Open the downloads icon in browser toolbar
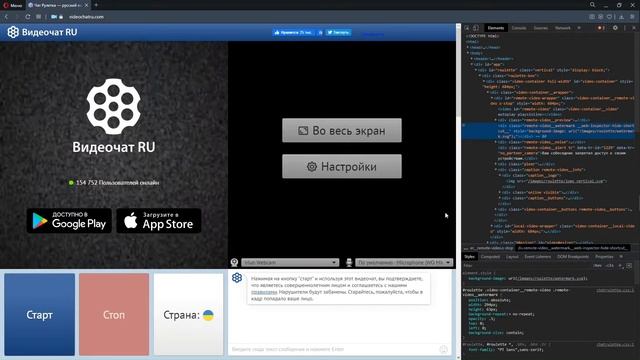The image size is (640, 360). coord(621,17)
